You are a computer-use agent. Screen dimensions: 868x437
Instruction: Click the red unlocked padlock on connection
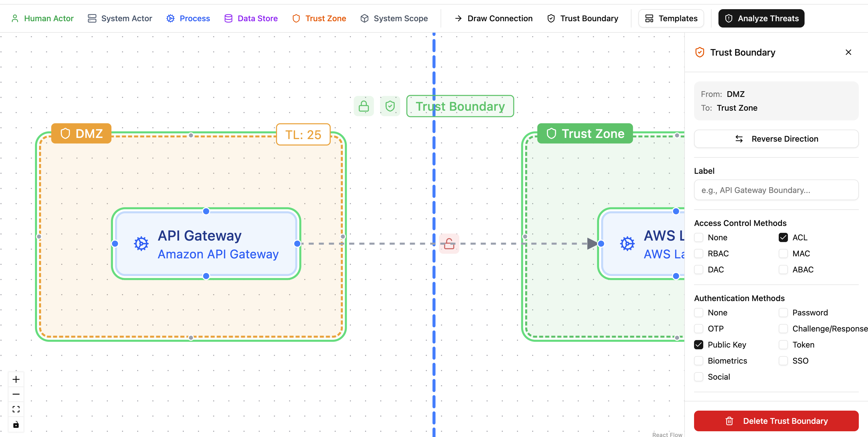[x=449, y=243]
